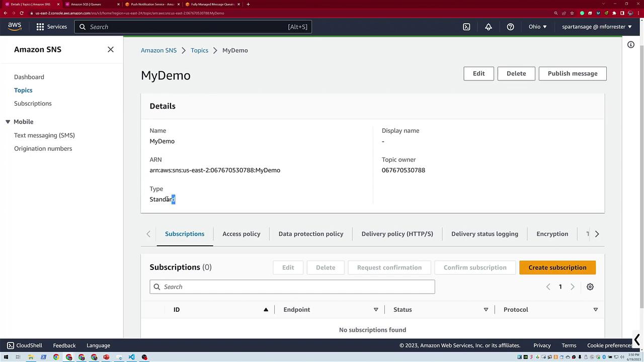Open the CloudShell icon in top navigation
The width and height of the screenshot is (644, 362).
(x=466, y=27)
